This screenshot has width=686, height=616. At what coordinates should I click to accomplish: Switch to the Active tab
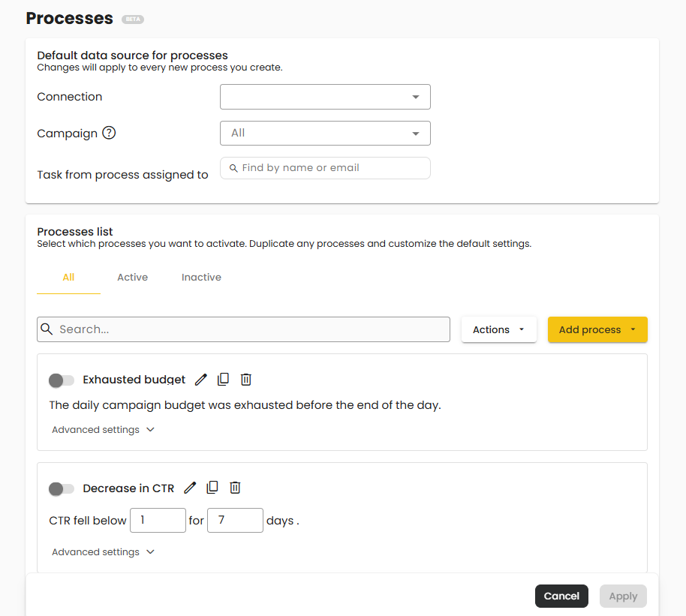132,278
